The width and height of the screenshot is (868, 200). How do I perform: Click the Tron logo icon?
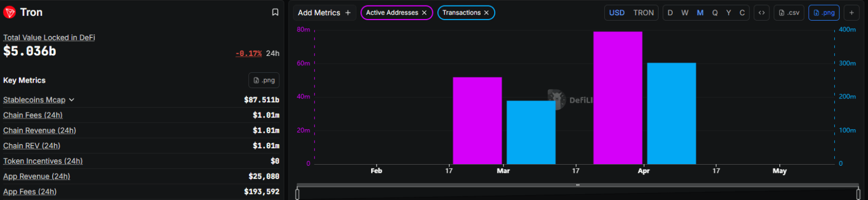pyautogui.click(x=9, y=12)
